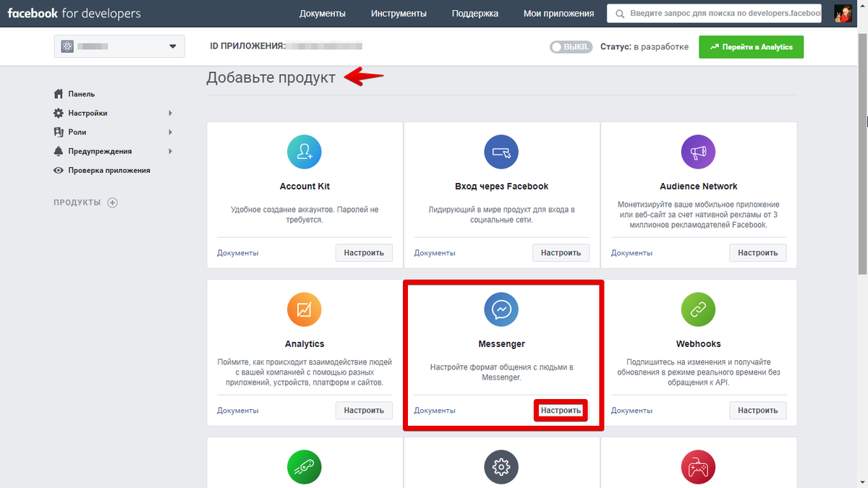The height and width of the screenshot is (488, 868).
Task: Open the app selector dropdown
Action: [x=119, y=46]
